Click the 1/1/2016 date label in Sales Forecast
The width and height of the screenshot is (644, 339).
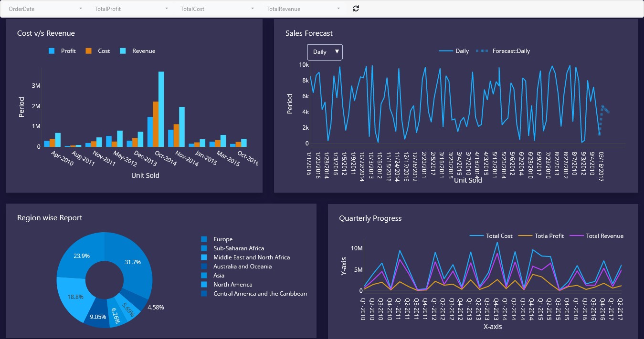[309, 163]
